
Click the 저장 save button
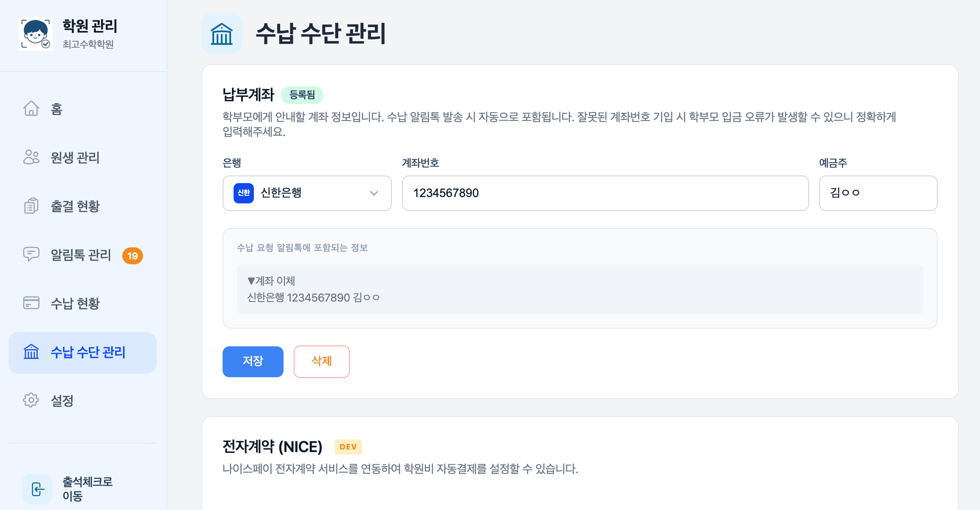(253, 362)
